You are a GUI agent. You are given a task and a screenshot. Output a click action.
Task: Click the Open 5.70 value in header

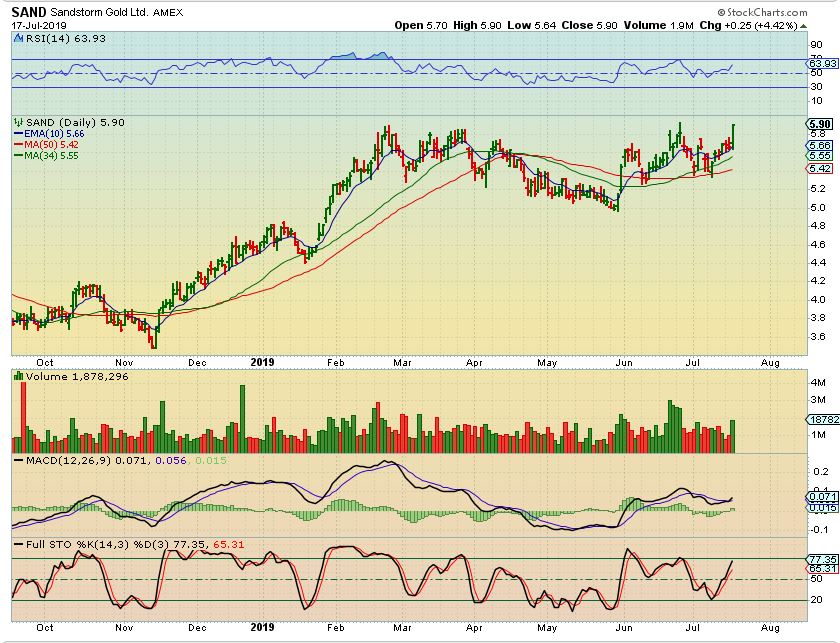[421, 25]
